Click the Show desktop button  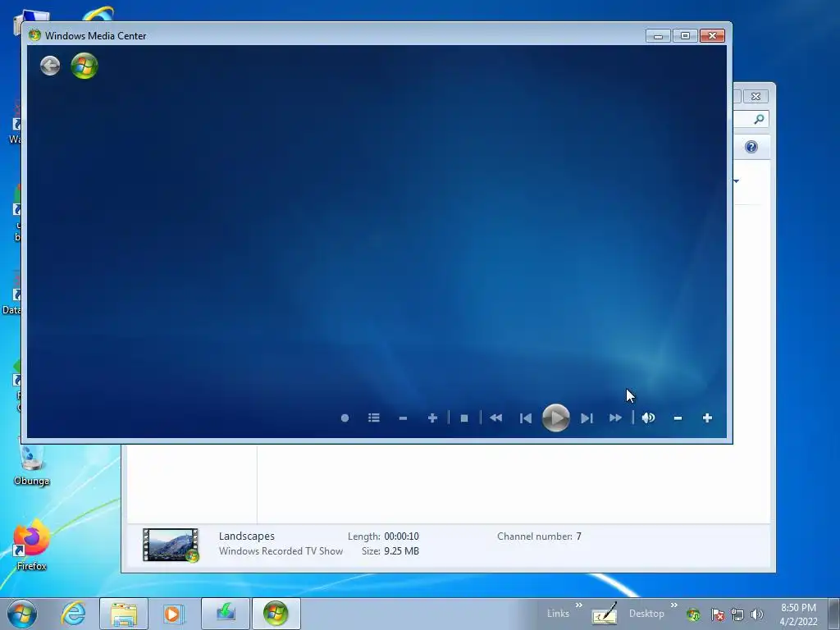(x=834, y=614)
